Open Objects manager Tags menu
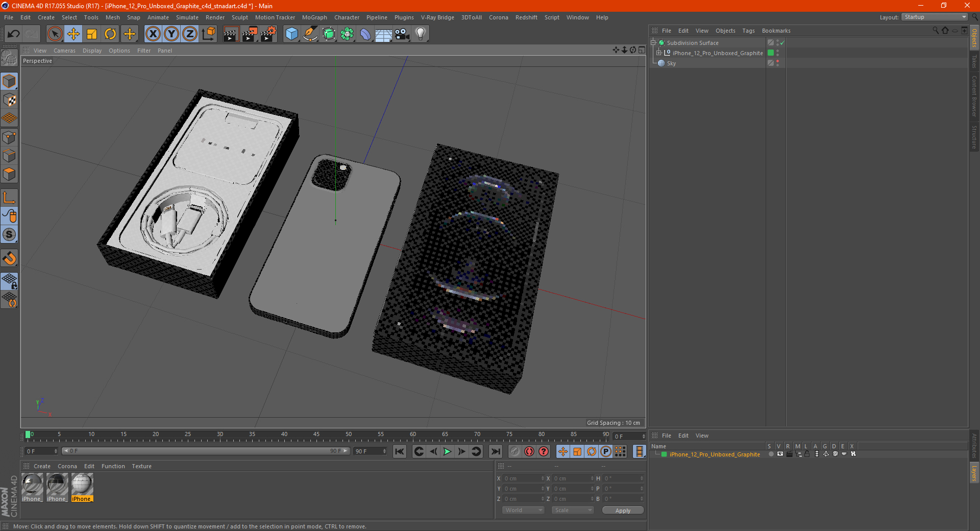Viewport: 980px width, 531px height. tap(748, 31)
